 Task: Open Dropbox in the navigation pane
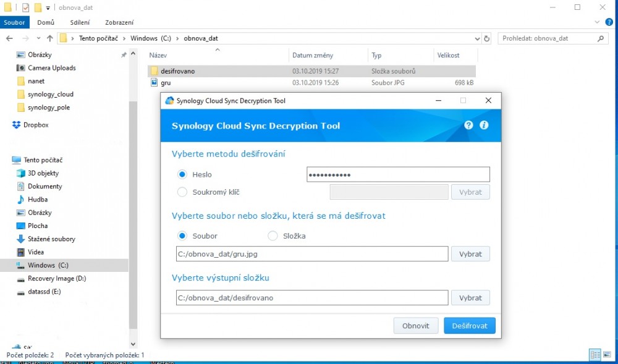(35, 125)
